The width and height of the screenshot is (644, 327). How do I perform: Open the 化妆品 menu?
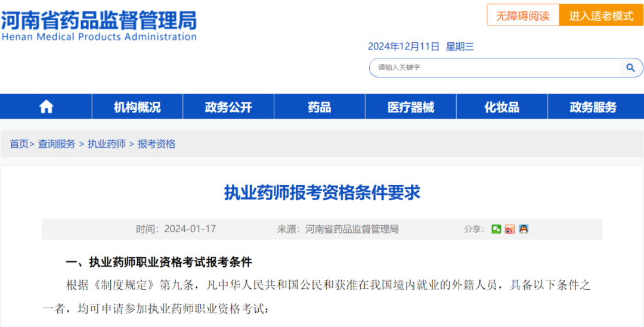coord(502,107)
